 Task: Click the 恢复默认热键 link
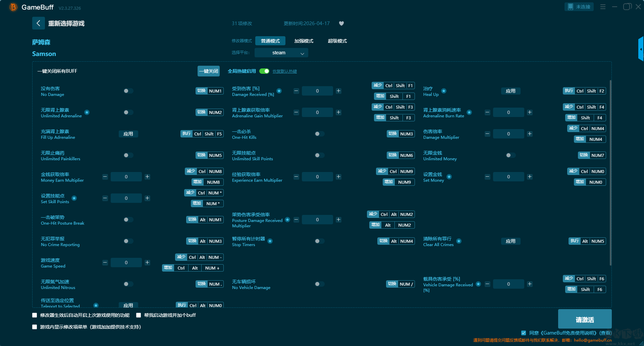285,71
